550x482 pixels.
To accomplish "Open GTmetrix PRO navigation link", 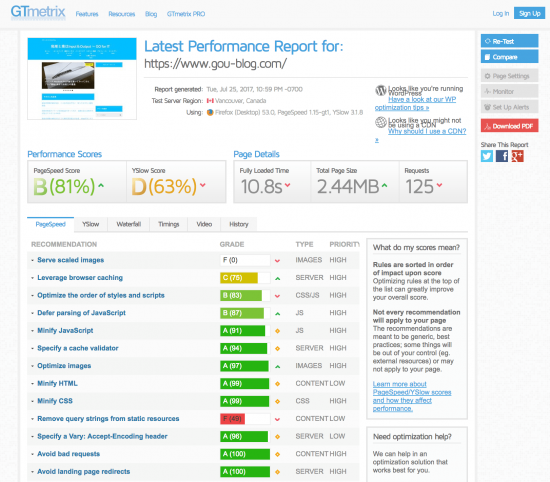I will [x=186, y=14].
